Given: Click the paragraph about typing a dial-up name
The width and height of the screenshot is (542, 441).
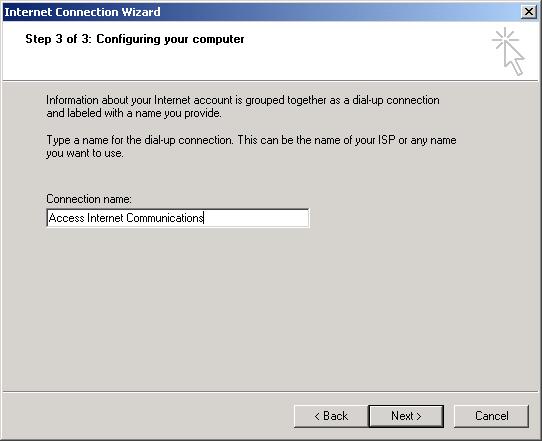Looking at the screenshot, I should tap(251, 147).
